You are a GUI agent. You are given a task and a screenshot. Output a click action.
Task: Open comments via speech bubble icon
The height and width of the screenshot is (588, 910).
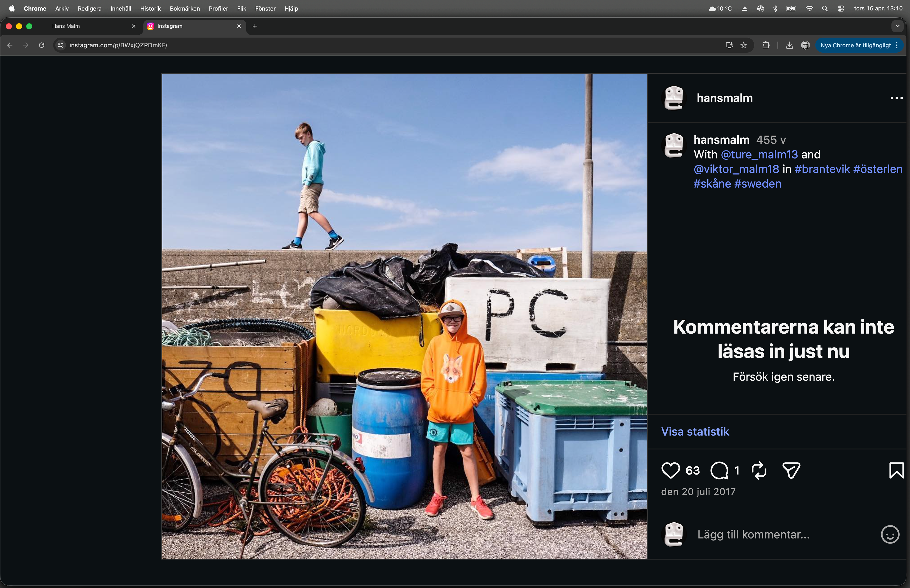click(x=719, y=470)
